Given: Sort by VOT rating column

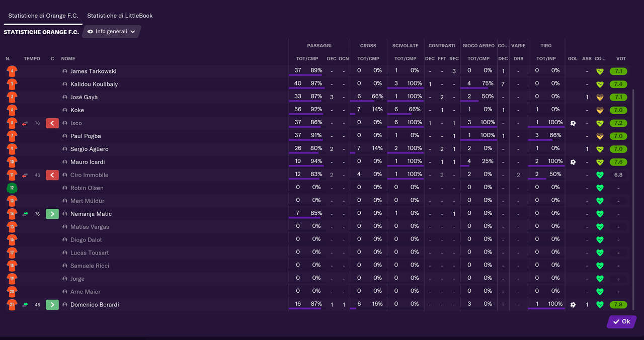Looking at the screenshot, I should (621, 59).
